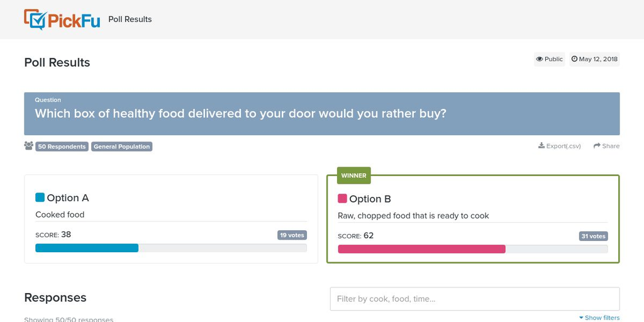Click the eye icon next to Public
644x322 pixels.
539,59
